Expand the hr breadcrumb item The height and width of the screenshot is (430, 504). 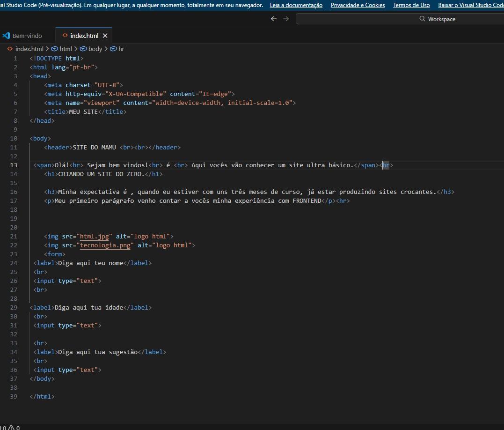121,49
